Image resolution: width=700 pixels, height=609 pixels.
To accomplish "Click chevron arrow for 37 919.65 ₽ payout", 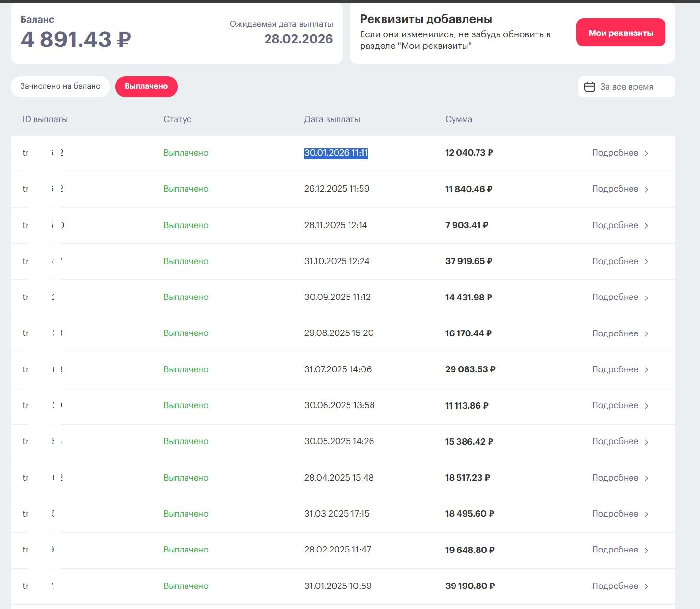I will tap(646, 262).
